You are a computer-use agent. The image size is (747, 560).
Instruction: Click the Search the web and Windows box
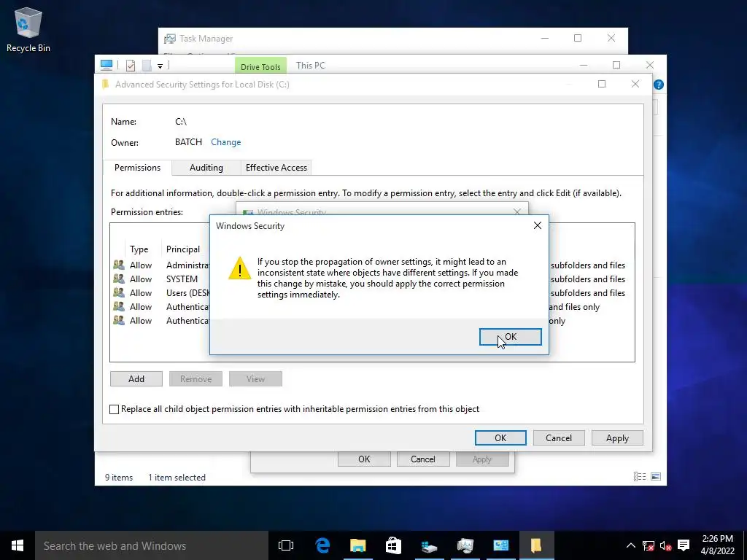(152, 545)
